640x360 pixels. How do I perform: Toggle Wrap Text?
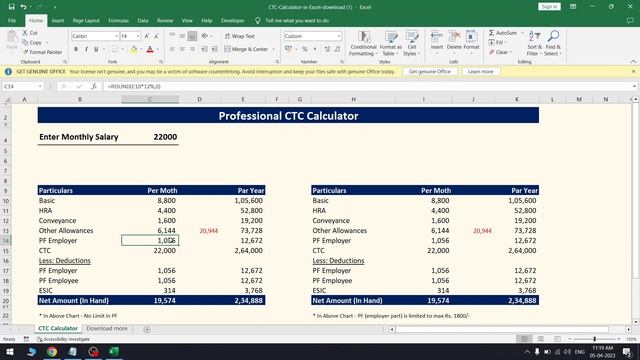(x=240, y=36)
